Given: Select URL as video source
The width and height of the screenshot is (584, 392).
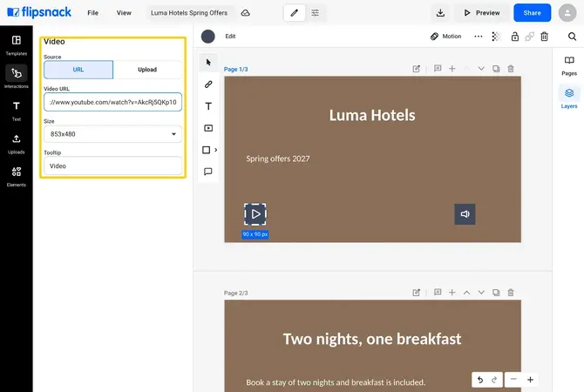Looking at the screenshot, I should (x=78, y=70).
